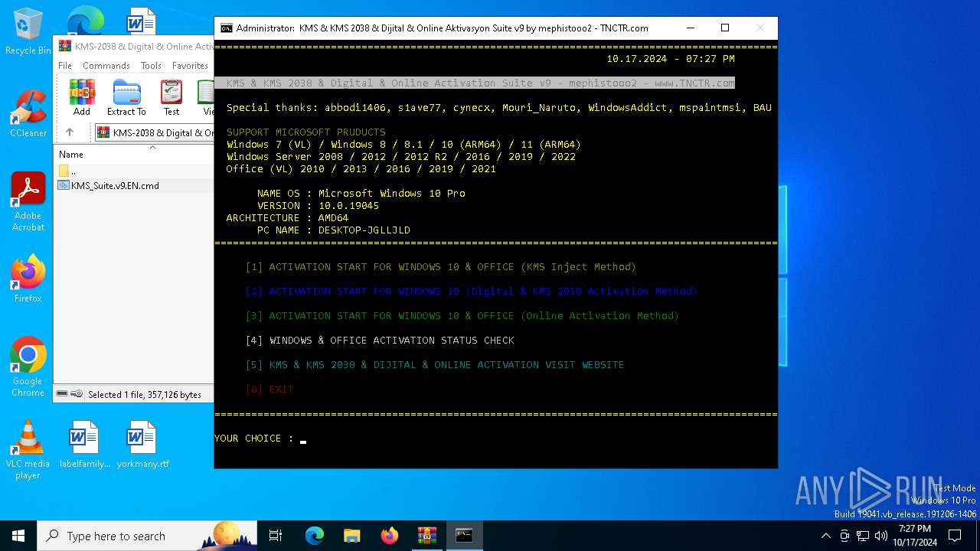Show hidden system tray icons

coord(825,536)
